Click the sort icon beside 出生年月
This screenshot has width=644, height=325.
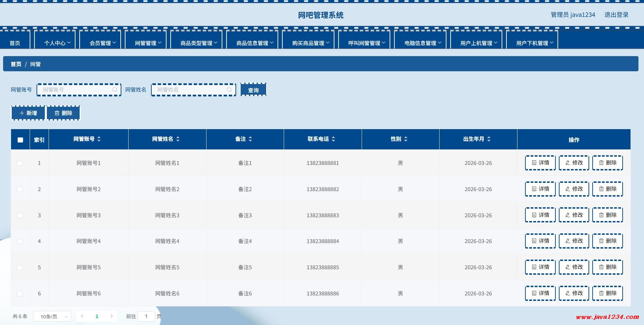[489, 139]
